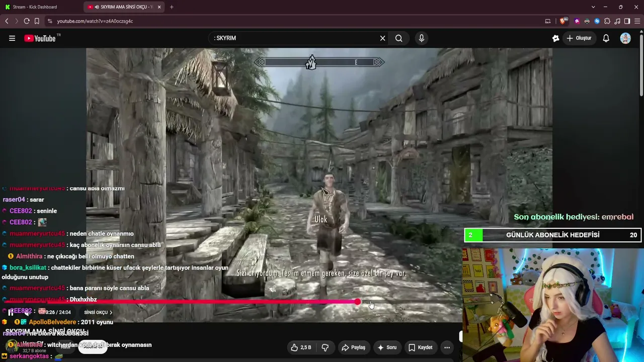
Task: Open the Extensions puzzle piece menu
Action: (x=607, y=21)
